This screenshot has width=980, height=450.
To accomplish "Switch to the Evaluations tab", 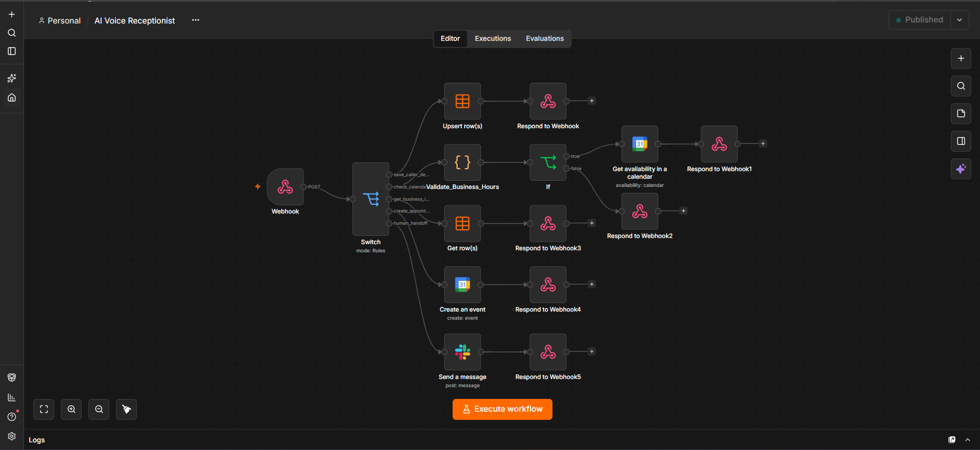I will click(x=545, y=38).
